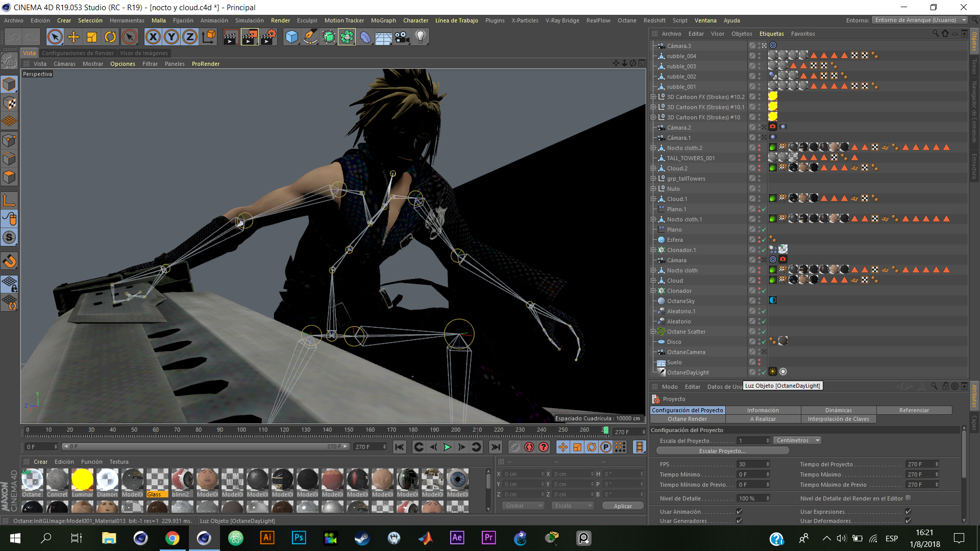Select the Move tool in top toolbar
The width and height of the screenshot is (980, 551).
click(x=73, y=37)
